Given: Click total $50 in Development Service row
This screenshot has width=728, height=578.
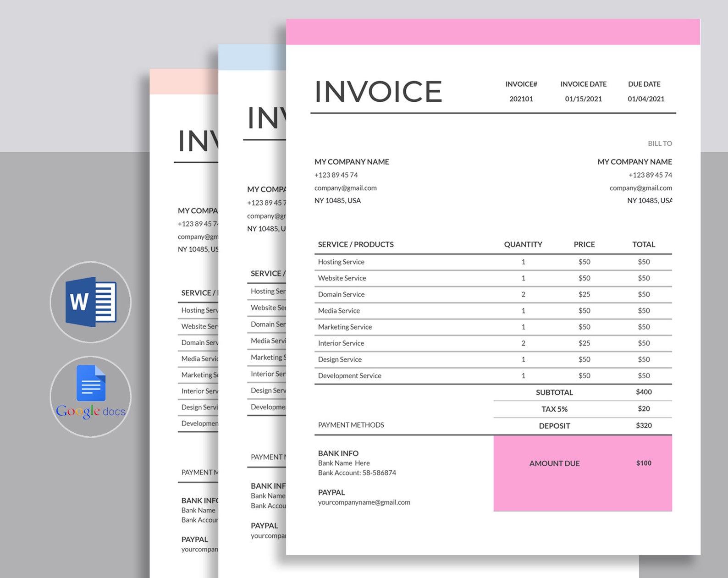Looking at the screenshot, I should [x=644, y=376].
